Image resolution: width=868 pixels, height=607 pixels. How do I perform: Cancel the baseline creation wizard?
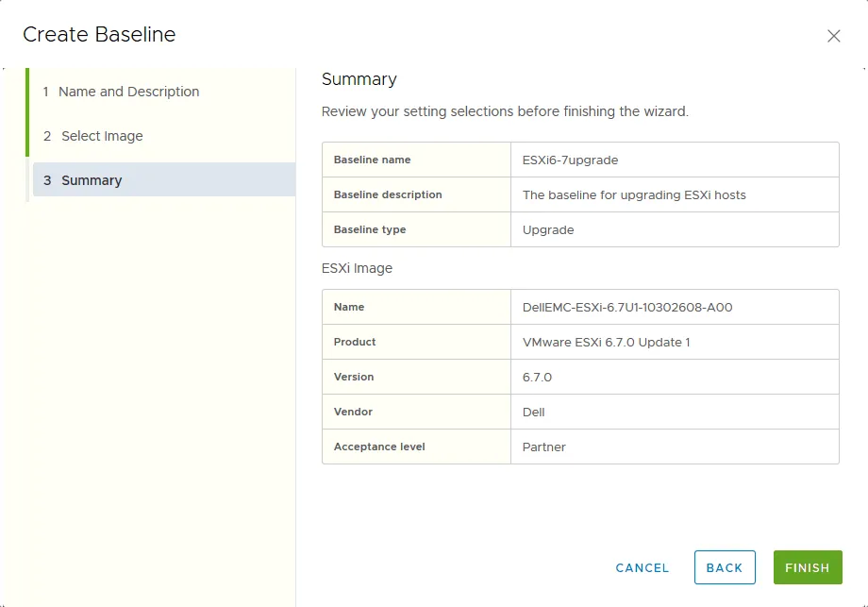coord(642,567)
